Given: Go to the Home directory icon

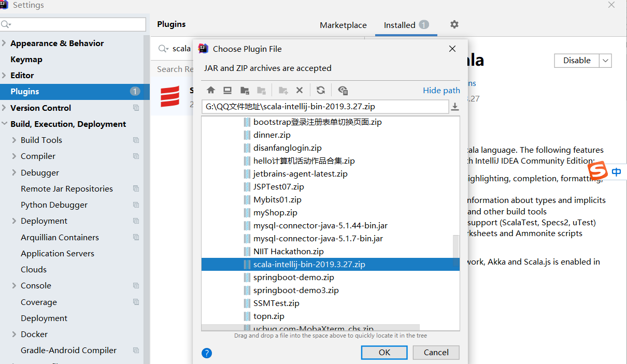Looking at the screenshot, I should (x=211, y=90).
